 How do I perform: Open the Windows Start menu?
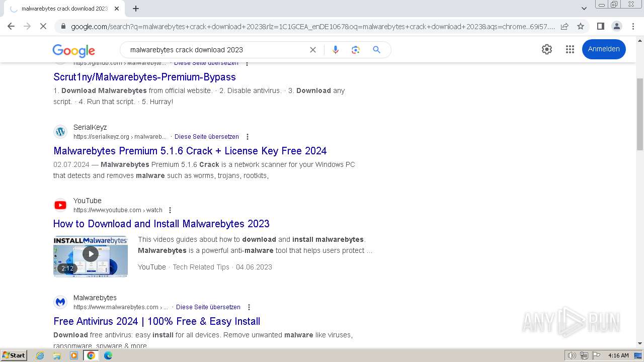tap(14, 355)
